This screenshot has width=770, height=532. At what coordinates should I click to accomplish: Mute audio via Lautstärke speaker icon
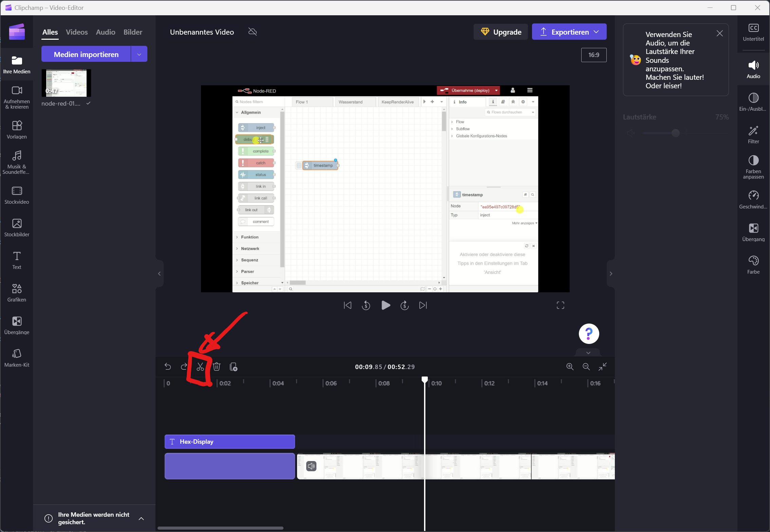631,133
